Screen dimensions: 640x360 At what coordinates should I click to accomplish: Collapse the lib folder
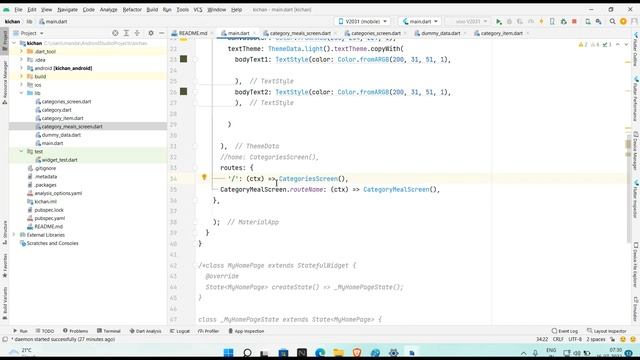(22, 93)
